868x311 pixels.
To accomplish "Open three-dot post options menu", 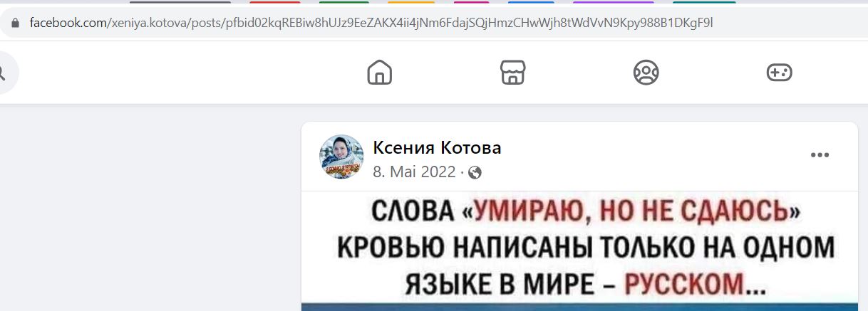I will click(820, 155).
